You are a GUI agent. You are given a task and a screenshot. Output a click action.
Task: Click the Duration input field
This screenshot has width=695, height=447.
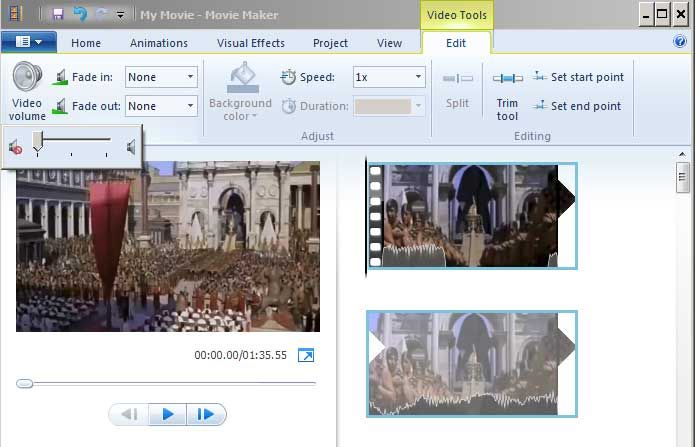pos(383,106)
